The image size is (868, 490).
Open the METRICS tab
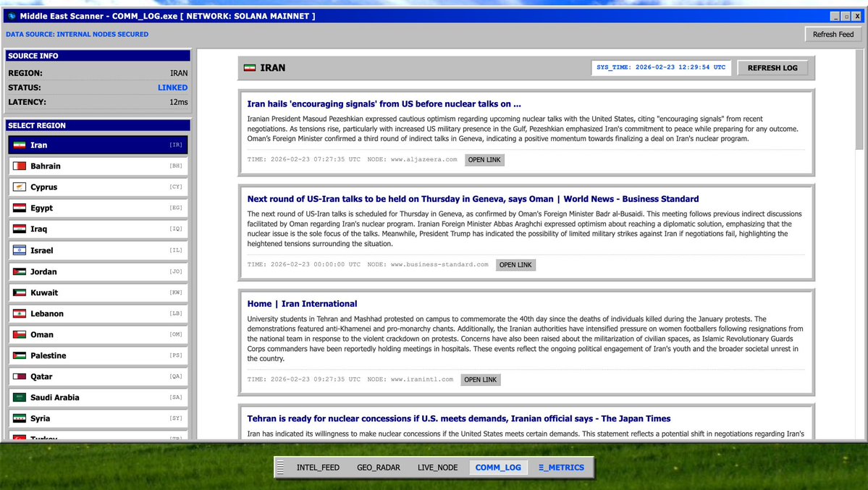(x=561, y=468)
